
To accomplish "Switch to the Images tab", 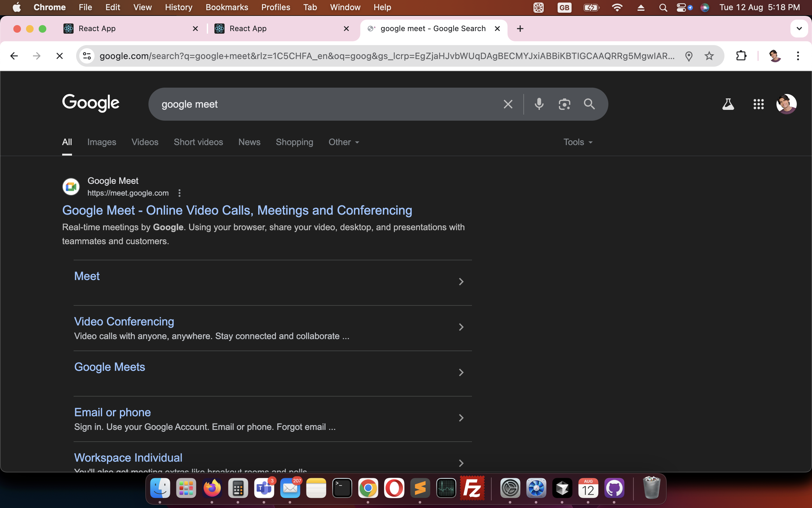I will point(102,142).
